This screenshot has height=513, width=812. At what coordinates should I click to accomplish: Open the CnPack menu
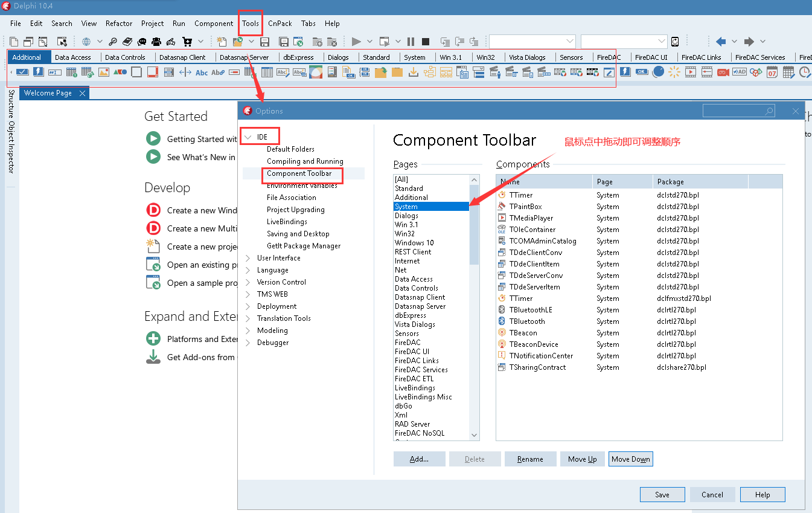[280, 24]
